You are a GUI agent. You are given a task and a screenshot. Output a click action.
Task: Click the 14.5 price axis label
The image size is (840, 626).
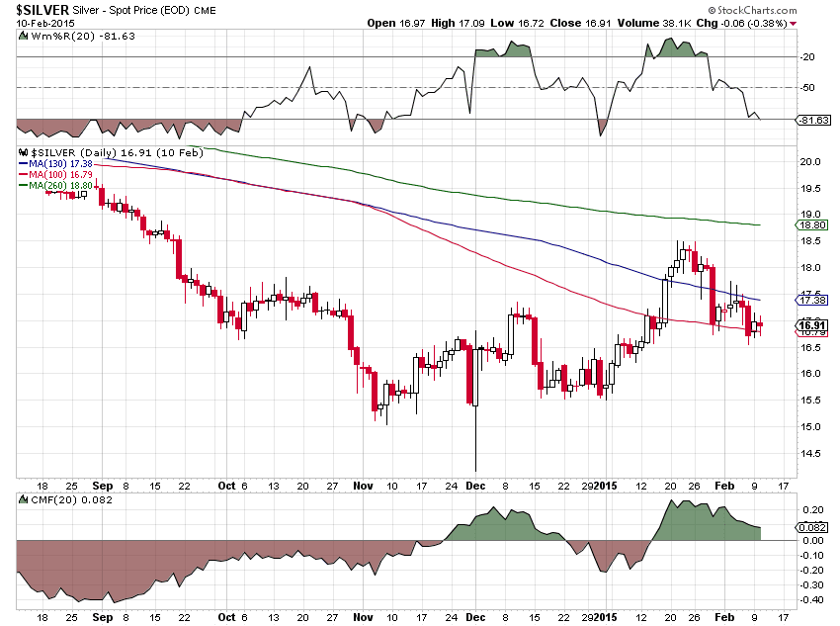pos(810,453)
